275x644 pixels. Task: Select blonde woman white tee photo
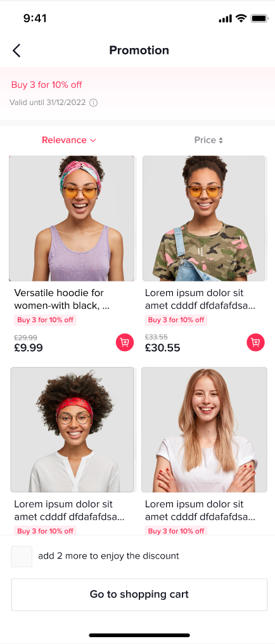tap(204, 430)
